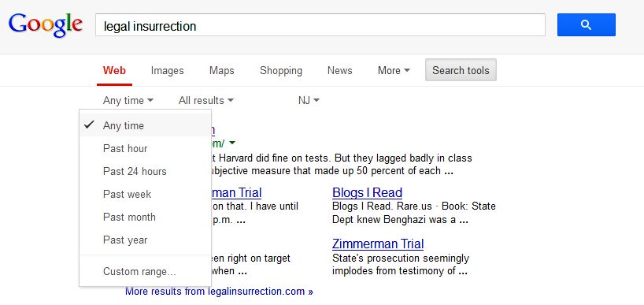Go to the Shopping tab
644x305 pixels.
tap(281, 71)
